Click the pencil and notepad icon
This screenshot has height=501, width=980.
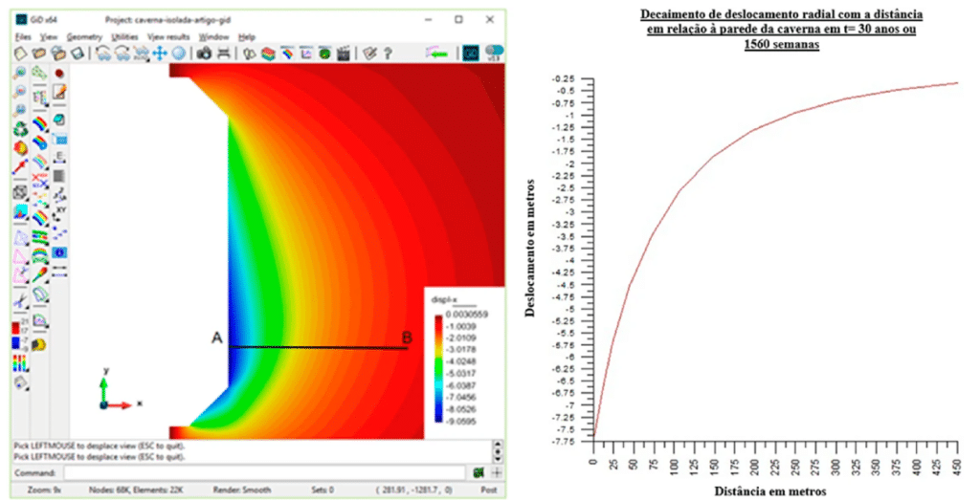point(59,93)
